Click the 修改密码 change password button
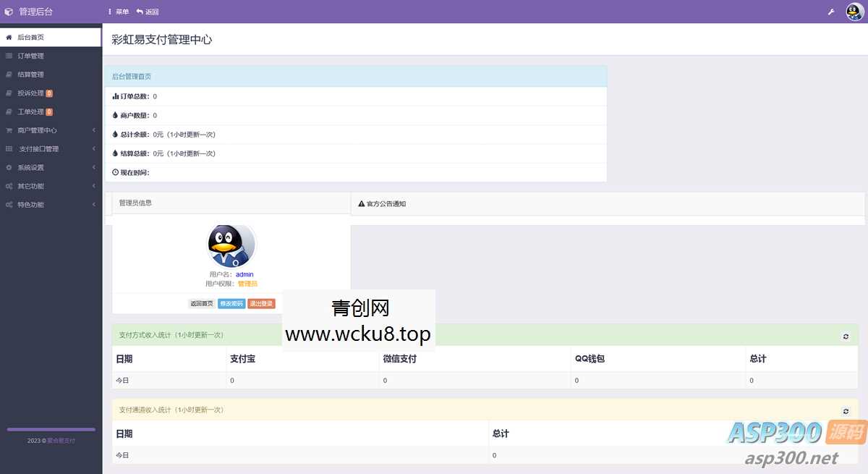 231,304
